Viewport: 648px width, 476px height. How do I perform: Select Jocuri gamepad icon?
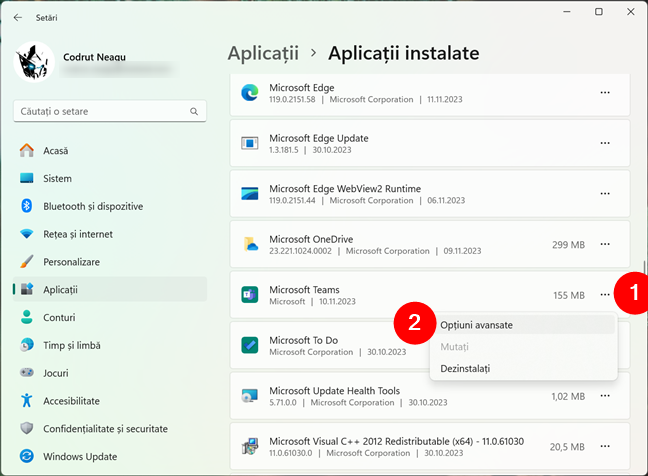pos(27,372)
